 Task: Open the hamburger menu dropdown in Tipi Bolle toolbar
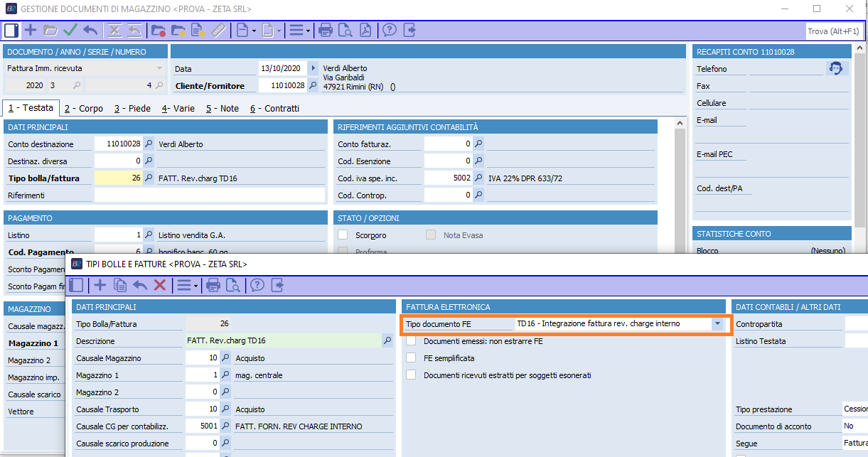click(188, 285)
